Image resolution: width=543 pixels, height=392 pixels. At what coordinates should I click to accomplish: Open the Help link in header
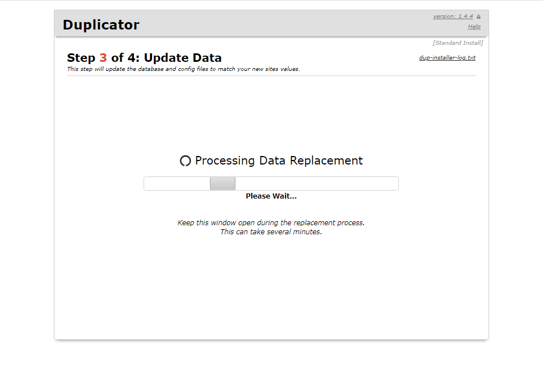pos(474,27)
